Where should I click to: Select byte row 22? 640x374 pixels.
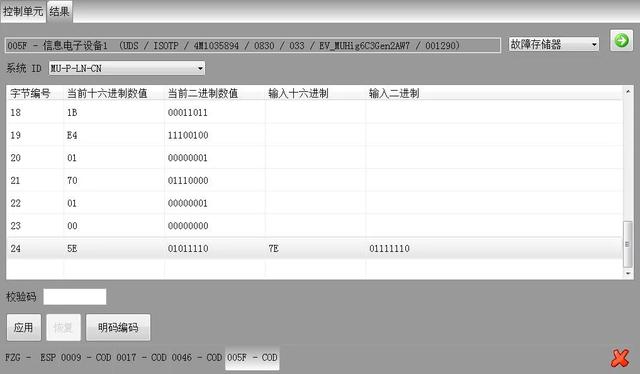coord(315,203)
